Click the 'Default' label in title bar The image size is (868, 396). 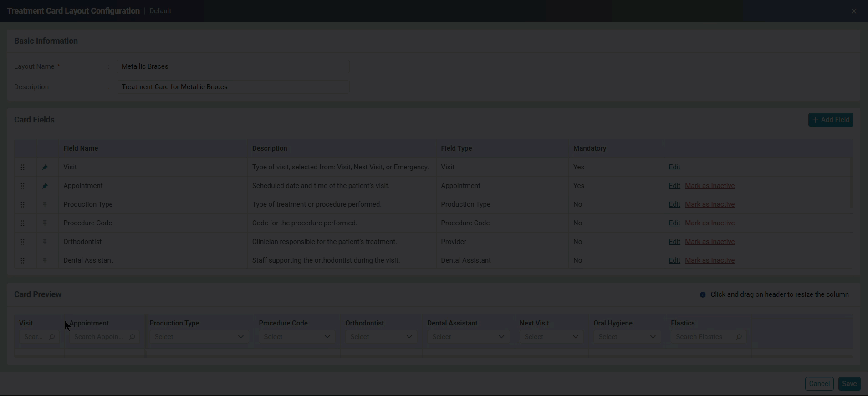pos(160,11)
